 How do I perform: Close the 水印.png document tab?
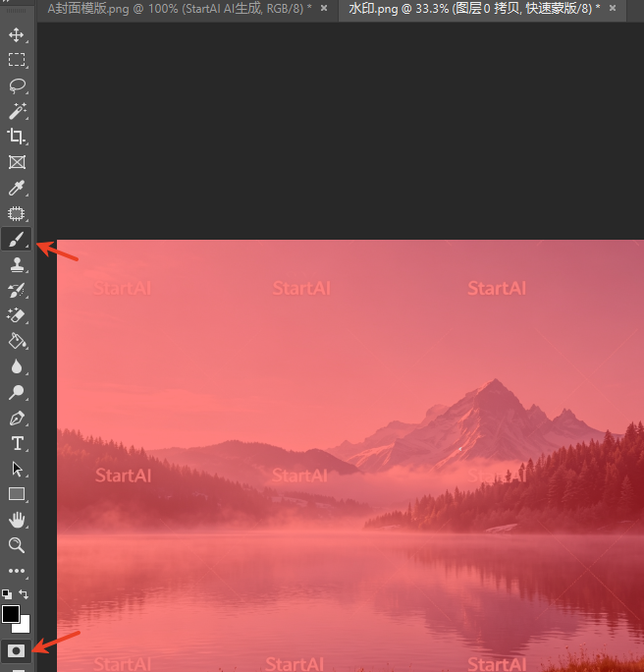coord(613,8)
